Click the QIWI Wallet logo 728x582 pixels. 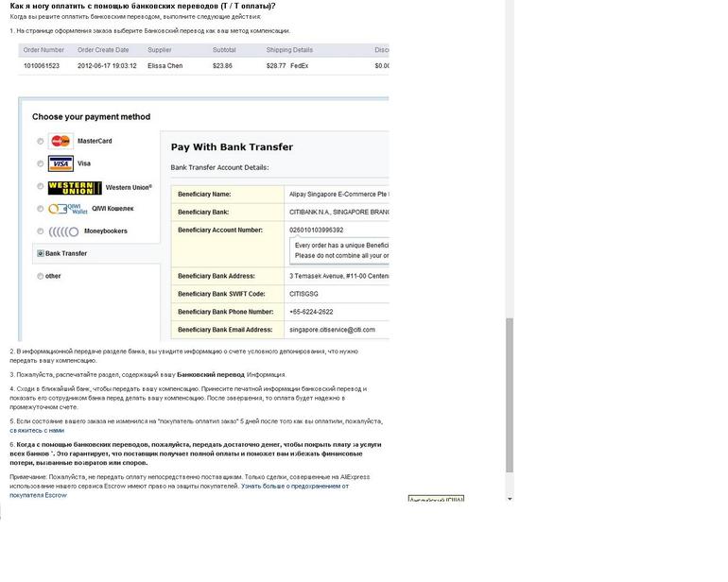pyautogui.click(x=63, y=209)
